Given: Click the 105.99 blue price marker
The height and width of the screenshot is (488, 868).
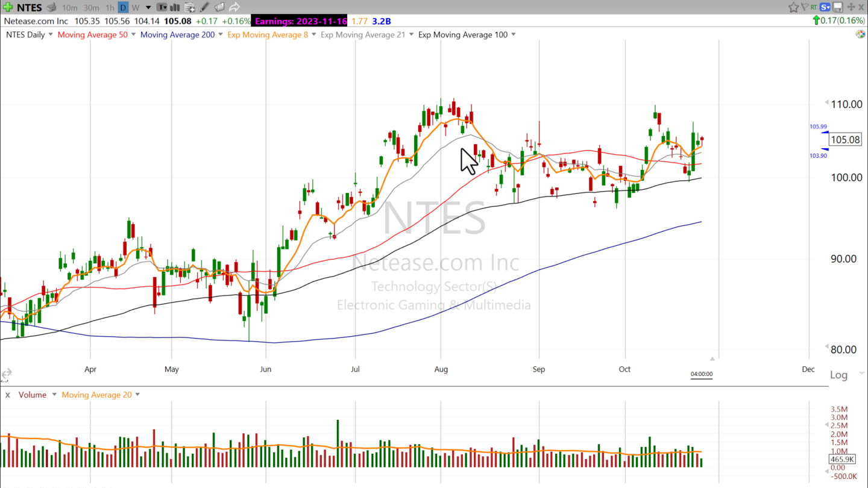Looking at the screenshot, I should point(818,127).
